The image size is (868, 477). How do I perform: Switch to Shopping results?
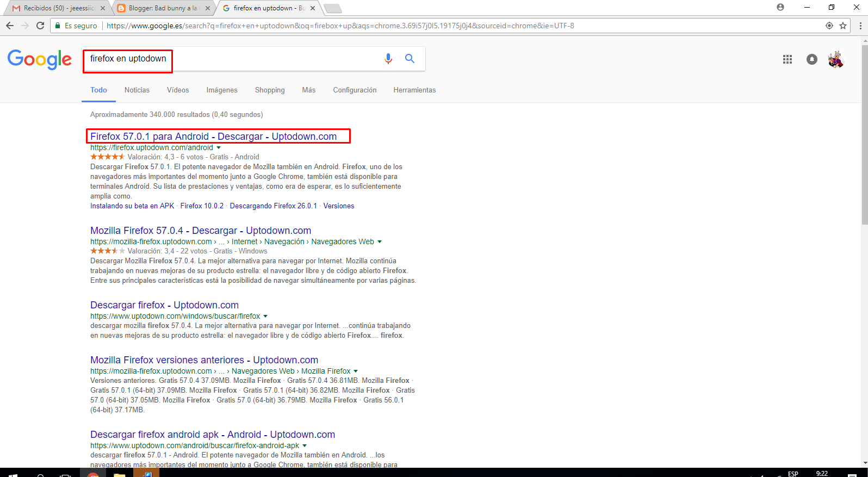(x=270, y=90)
